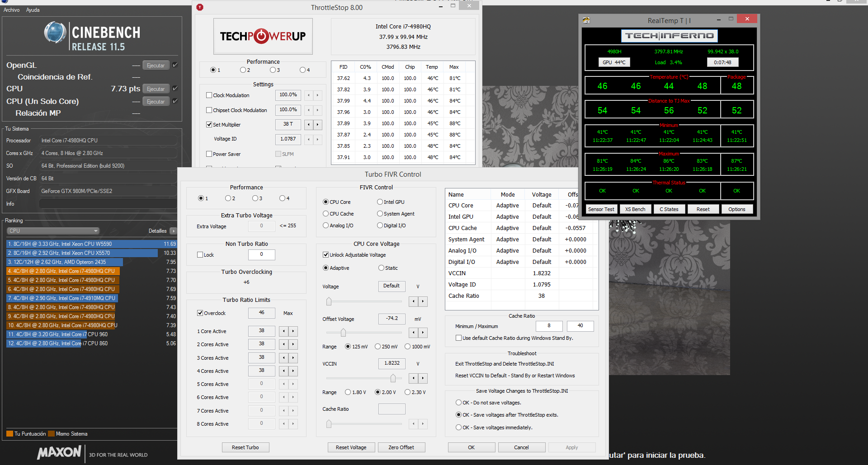The height and width of the screenshot is (465, 868).
Task: Select 250 mV offset range
Action: pos(377,347)
